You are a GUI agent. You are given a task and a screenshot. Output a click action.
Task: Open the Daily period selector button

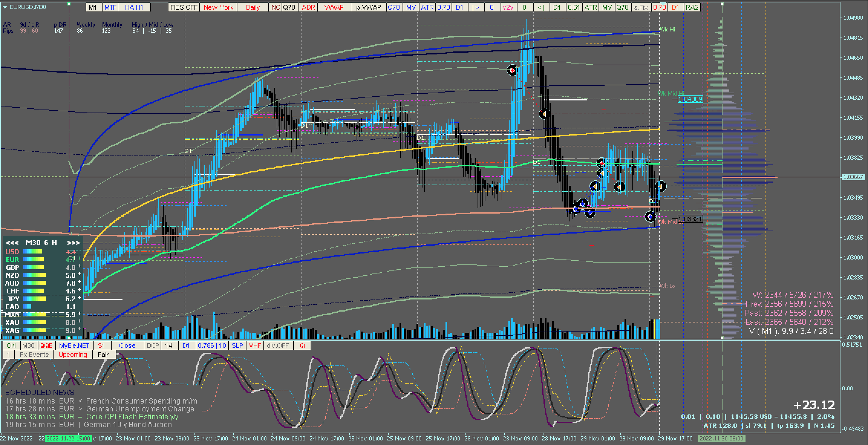point(253,8)
